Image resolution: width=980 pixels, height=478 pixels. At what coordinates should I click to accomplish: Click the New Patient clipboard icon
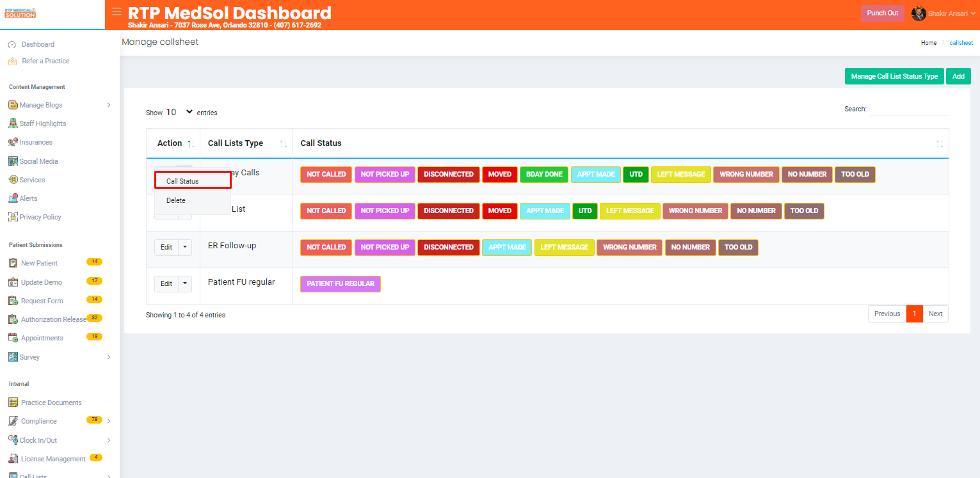(13, 263)
